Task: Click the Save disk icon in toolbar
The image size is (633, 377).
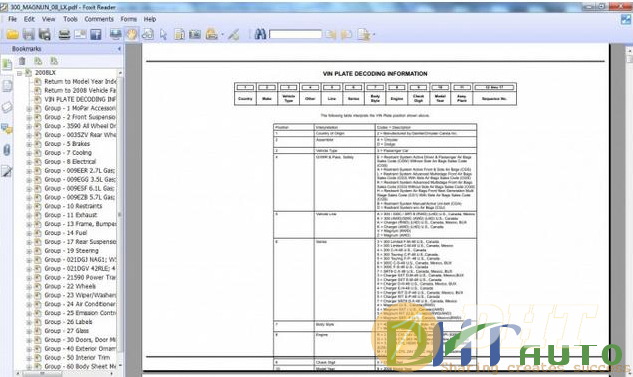Action: click(28, 35)
